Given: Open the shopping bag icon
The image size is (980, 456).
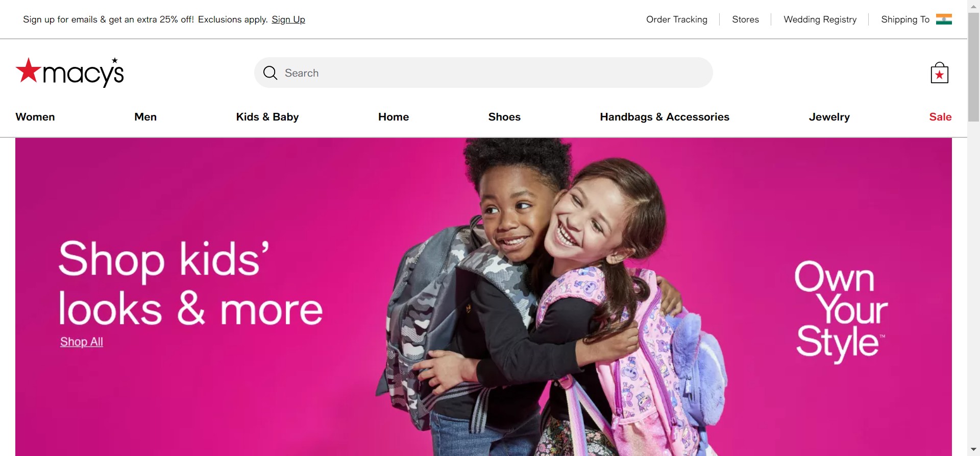Looking at the screenshot, I should [939, 73].
